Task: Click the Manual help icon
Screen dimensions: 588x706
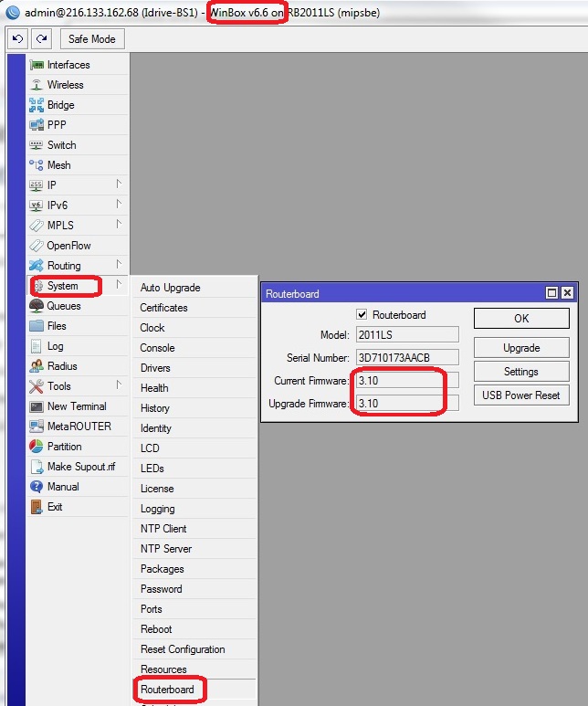Action: click(x=37, y=487)
